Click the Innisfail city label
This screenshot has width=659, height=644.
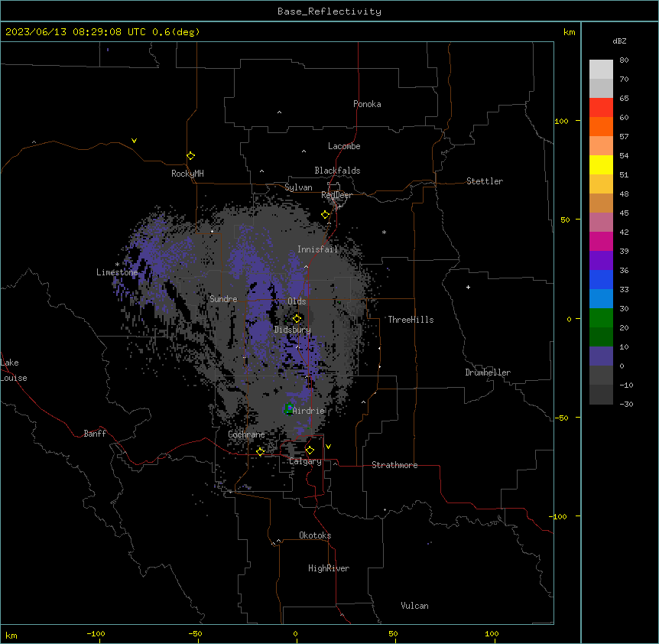click(318, 249)
